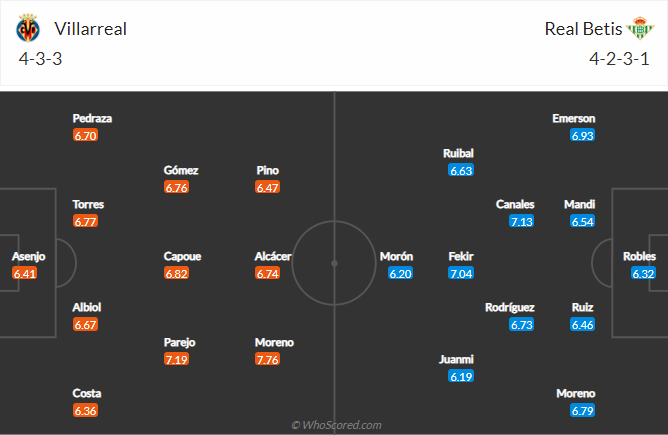
Task: Click Fekir's 7.04 rating badge
Action: [x=461, y=273]
